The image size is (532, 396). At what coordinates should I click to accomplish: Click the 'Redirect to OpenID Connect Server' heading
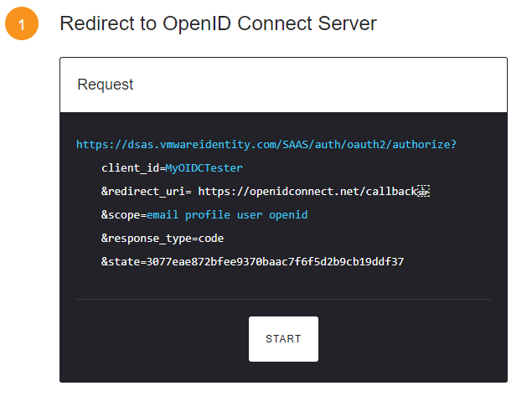tap(218, 23)
